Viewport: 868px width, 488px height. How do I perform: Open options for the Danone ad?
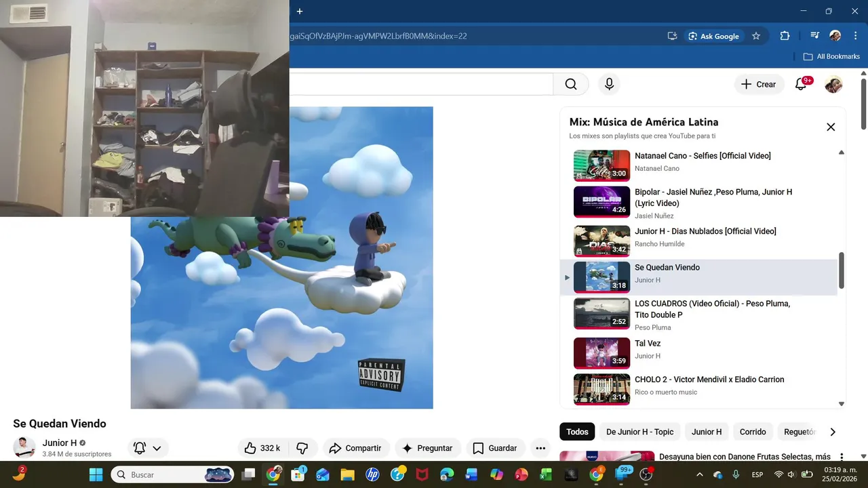(x=842, y=457)
